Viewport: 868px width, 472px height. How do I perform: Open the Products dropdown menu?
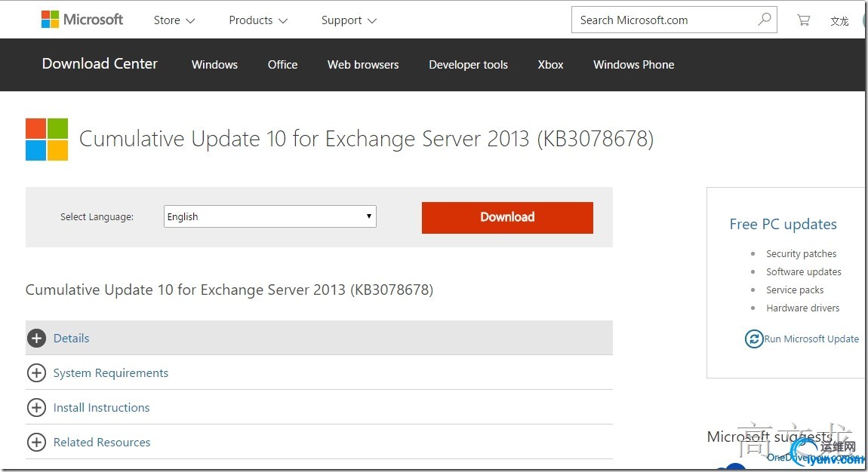click(258, 20)
